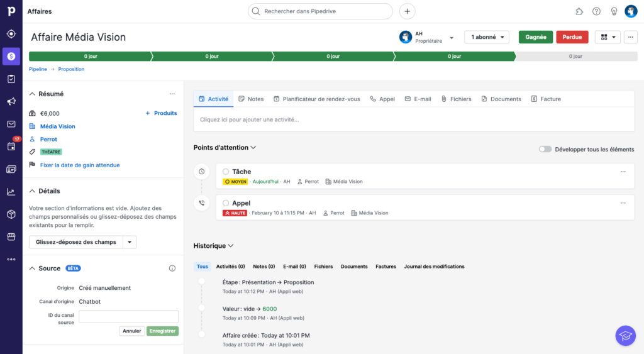Click the Rechercher dans Pipedrive search box
The height and width of the screenshot is (354, 644).
pyautogui.click(x=320, y=11)
